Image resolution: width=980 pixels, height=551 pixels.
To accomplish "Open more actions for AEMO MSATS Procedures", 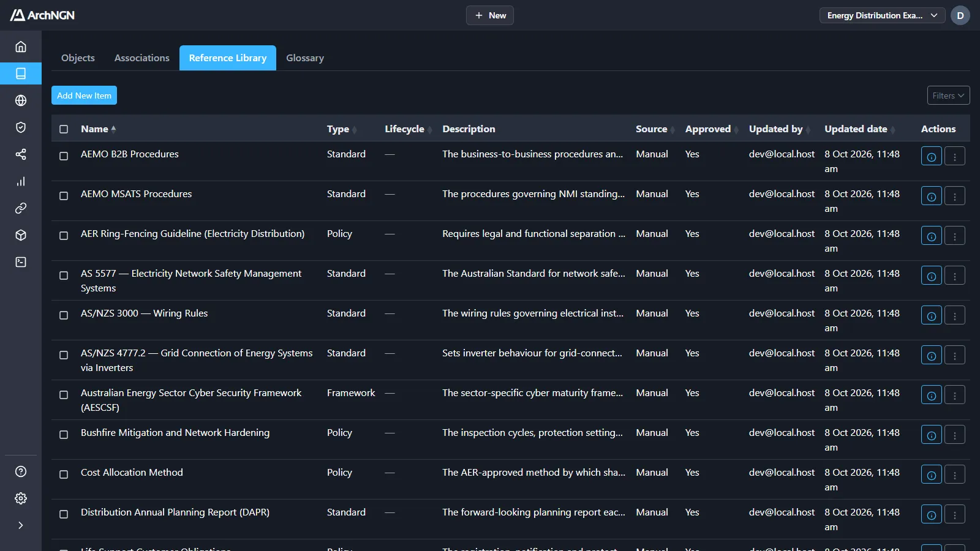I will point(955,196).
